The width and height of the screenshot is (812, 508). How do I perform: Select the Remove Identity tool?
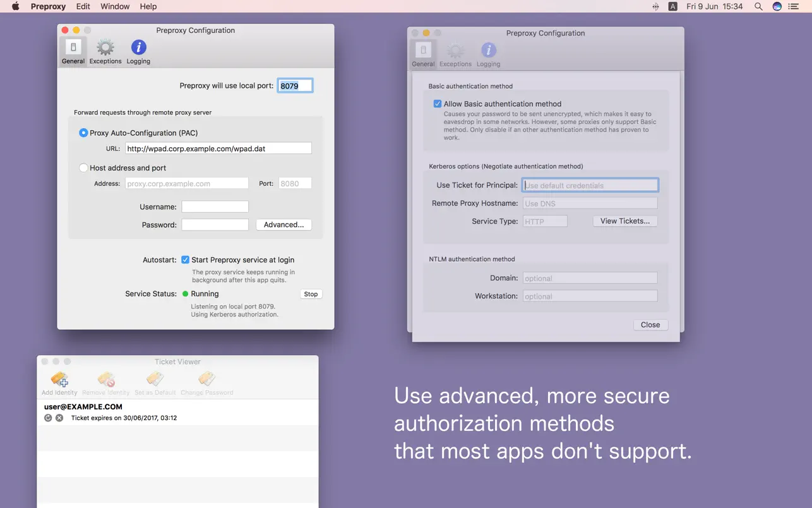click(105, 382)
